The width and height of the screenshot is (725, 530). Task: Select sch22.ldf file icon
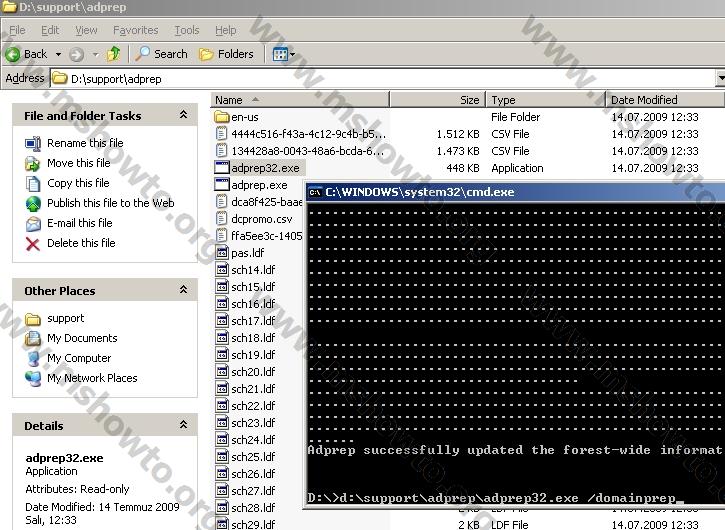click(x=222, y=406)
